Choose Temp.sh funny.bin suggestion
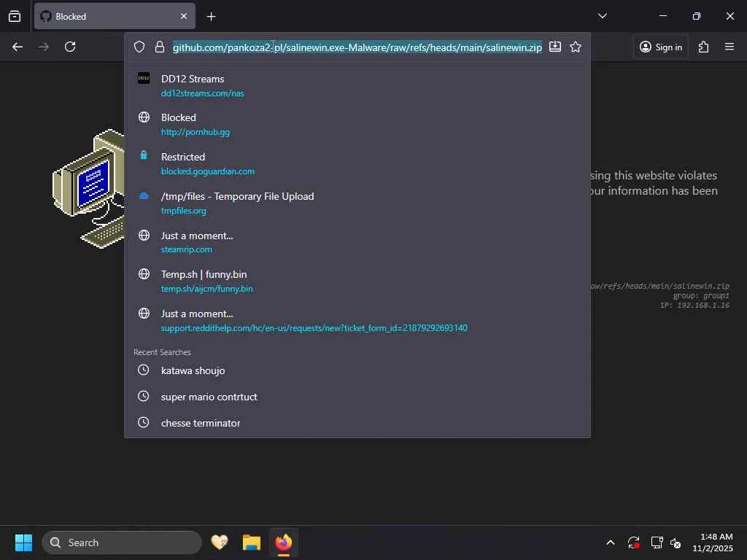The image size is (747, 560). coord(357,281)
